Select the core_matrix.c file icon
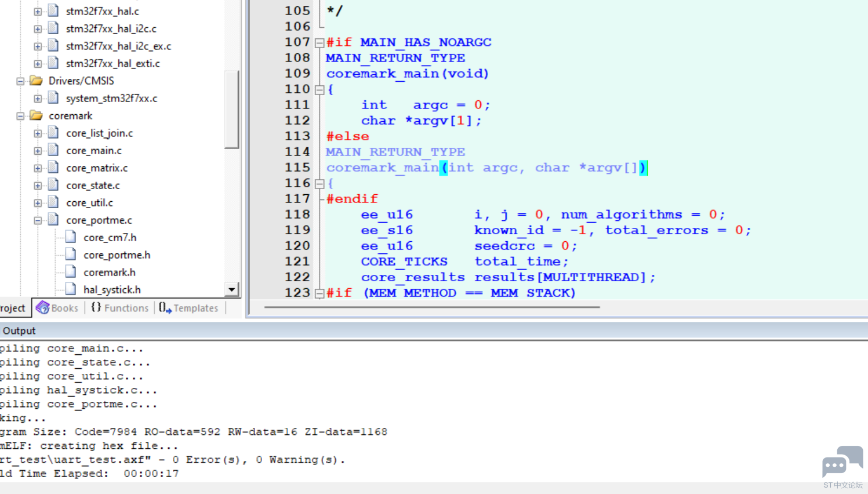The height and width of the screenshot is (494, 868). tap(53, 167)
